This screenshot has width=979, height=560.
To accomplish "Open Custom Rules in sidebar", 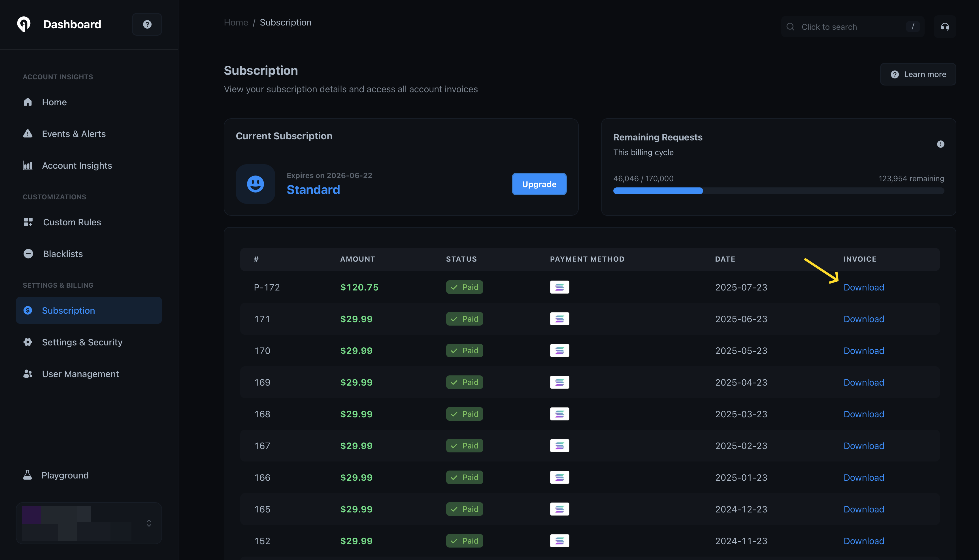I will click(x=72, y=222).
